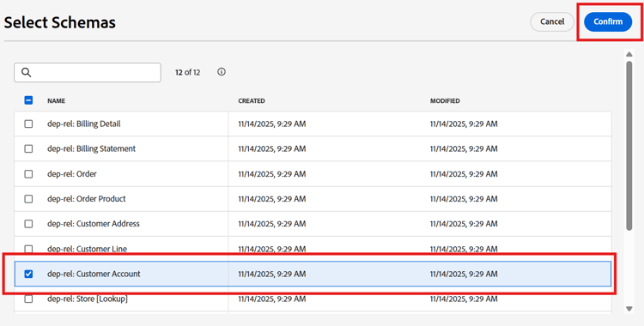Click the MODIFIED column header

[x=445, y=100]
